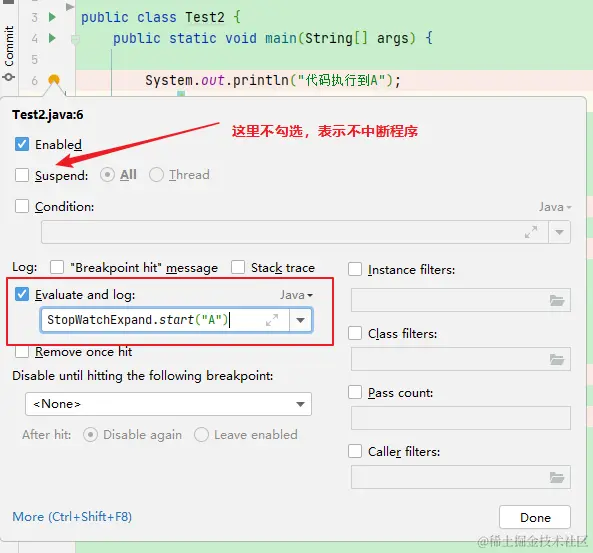Screen dimensions: 593x553
Task: Click the Pass count input field
Action: click(x=461, y=418)
